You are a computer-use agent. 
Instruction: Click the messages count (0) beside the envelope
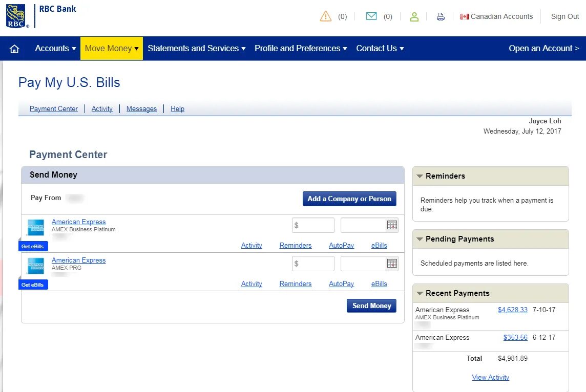(388, 17)
